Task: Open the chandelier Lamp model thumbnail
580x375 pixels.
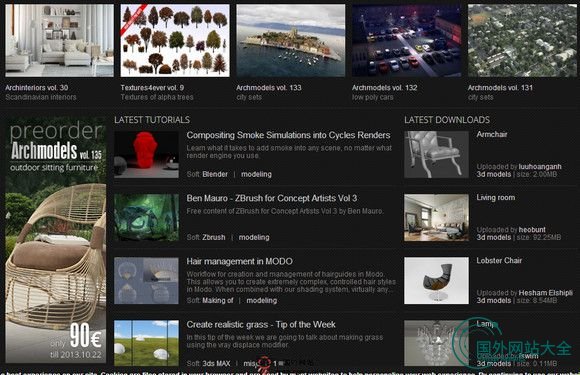Action: [x=436, y=343]
